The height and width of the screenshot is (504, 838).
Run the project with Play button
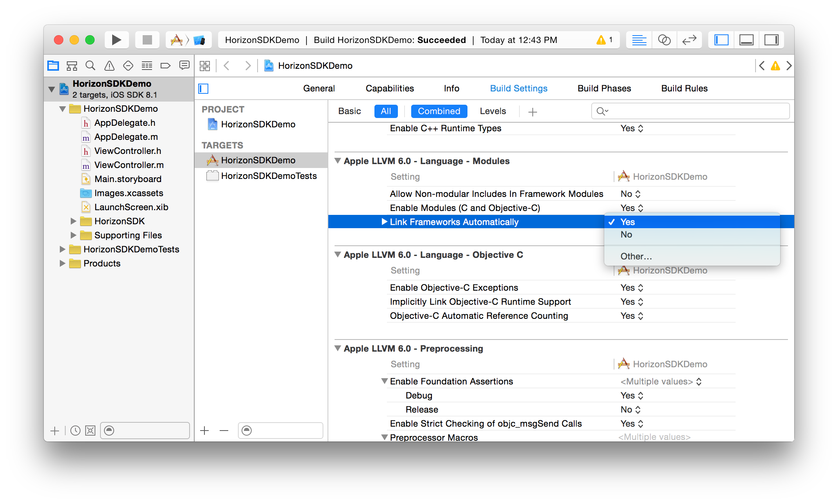tap(116, 40)
